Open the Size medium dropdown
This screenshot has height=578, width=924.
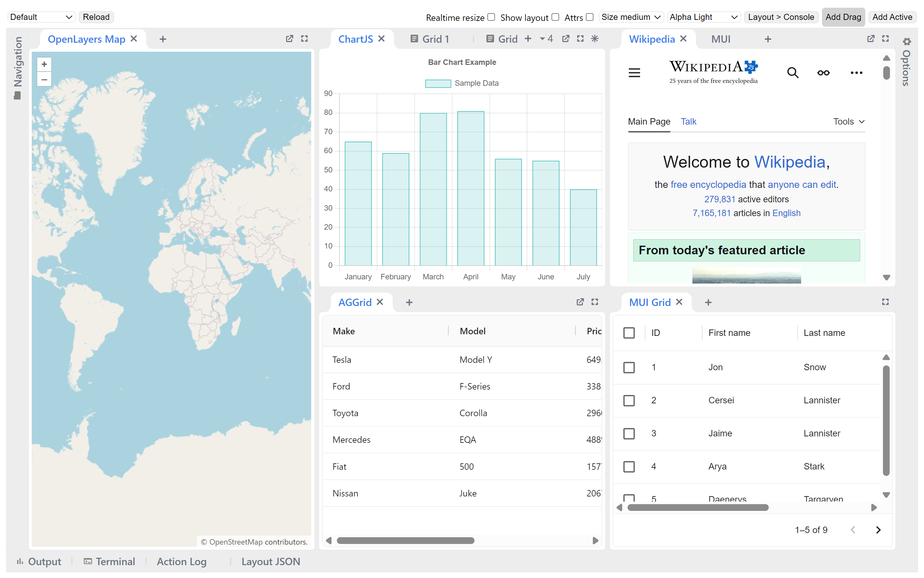[x=631, y=17]
